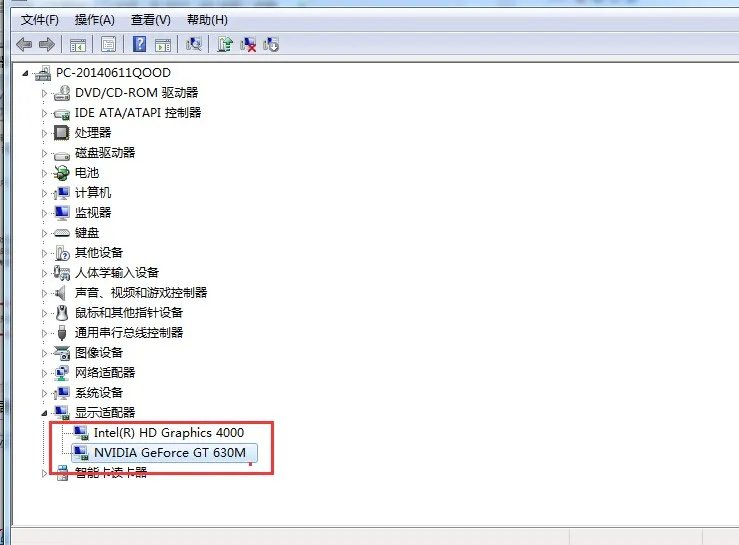
Task: Click the disk drive icon
Action: coord(62,155)
